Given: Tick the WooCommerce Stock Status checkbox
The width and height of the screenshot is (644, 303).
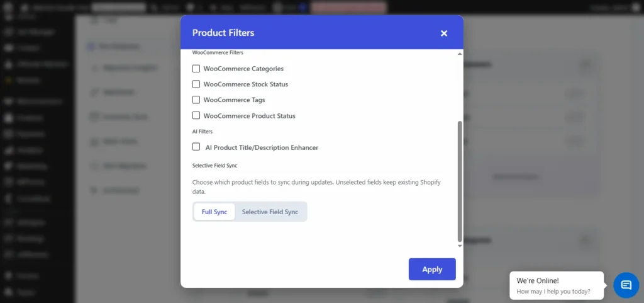Looking at the screenshot, I should point(196,84).
